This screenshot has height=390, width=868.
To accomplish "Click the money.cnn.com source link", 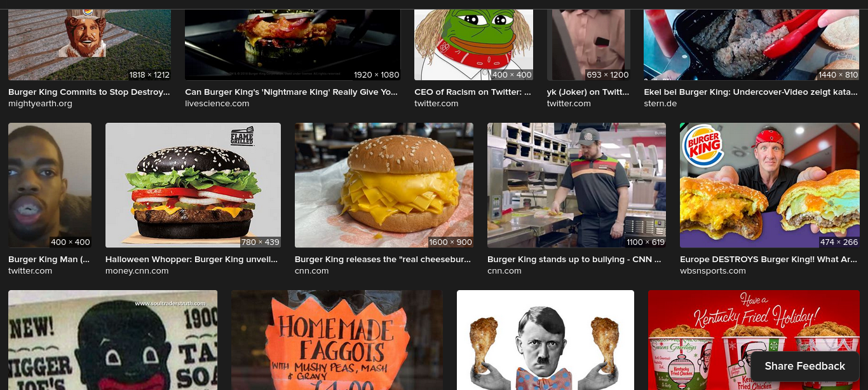I will point(137,271).
